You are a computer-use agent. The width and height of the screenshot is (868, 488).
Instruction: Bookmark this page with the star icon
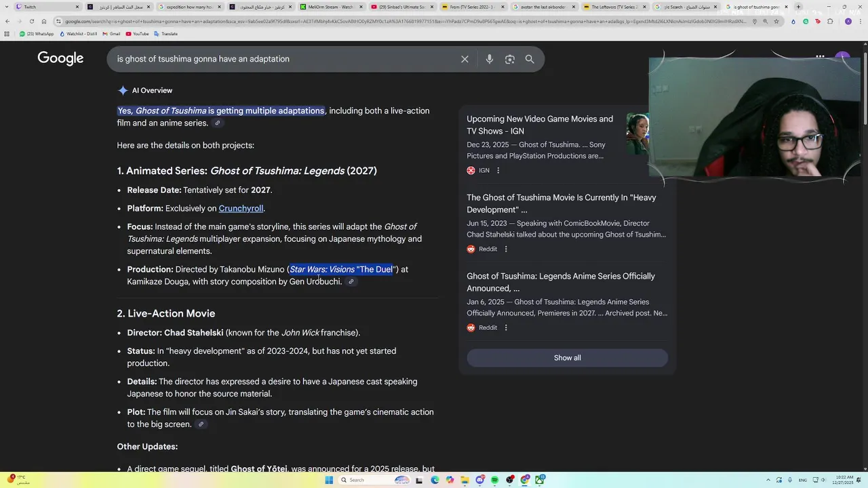pos(776,21)
